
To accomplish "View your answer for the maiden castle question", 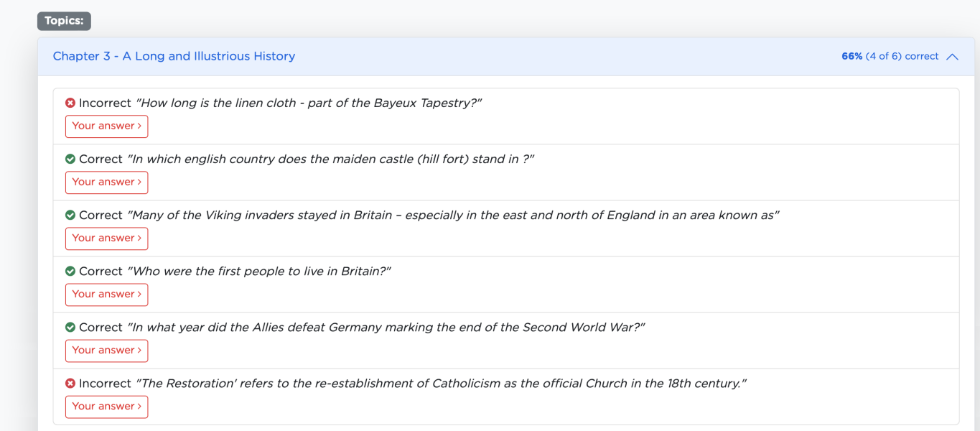I will tap(106, 182).
